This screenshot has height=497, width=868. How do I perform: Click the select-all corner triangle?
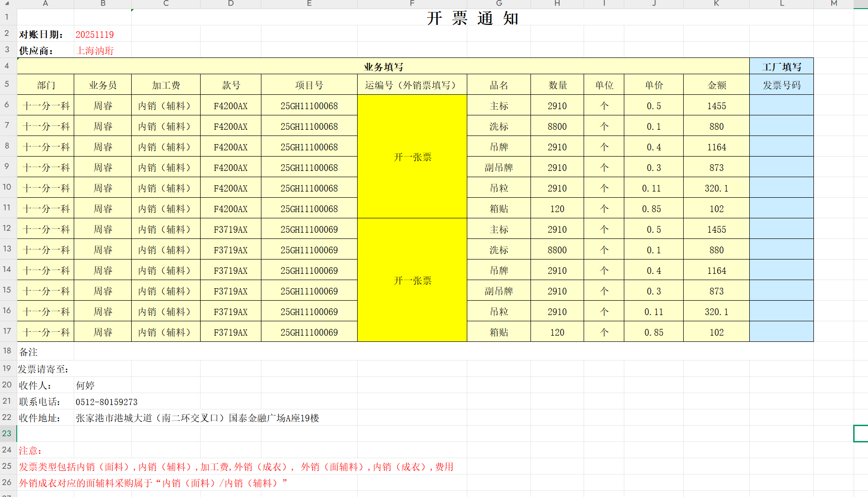pos(7,3)
